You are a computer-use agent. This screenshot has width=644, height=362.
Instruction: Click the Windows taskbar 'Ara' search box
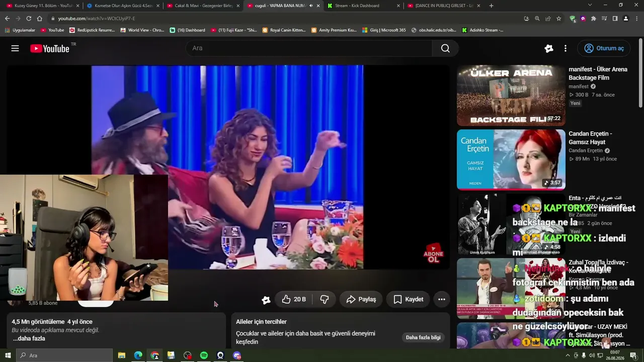point(65,355)
